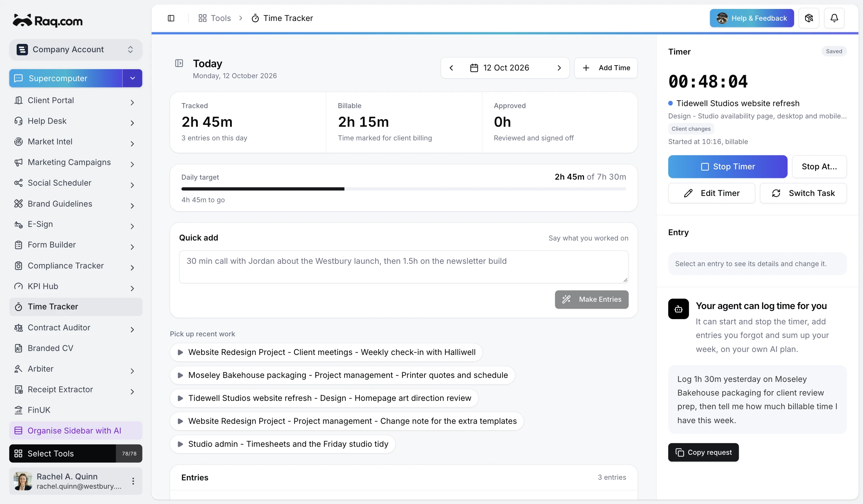
Task: Open Branded CV tool
Action: 76,348
